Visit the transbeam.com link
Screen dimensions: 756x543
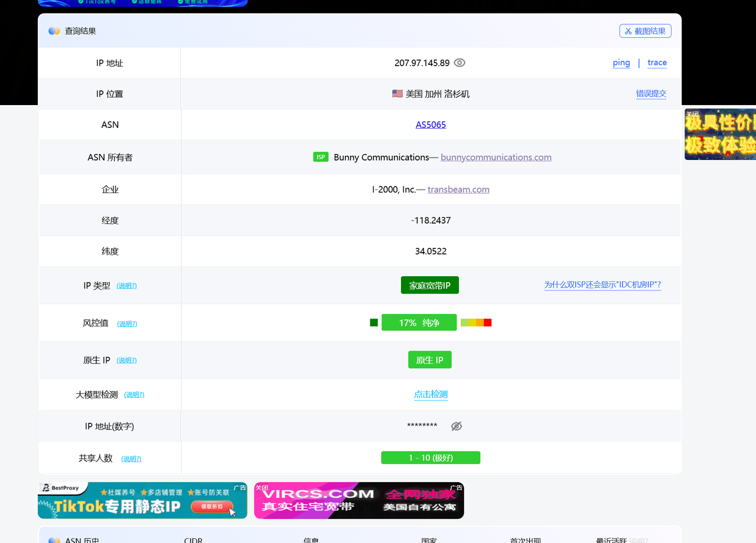[x=458, y=189]
